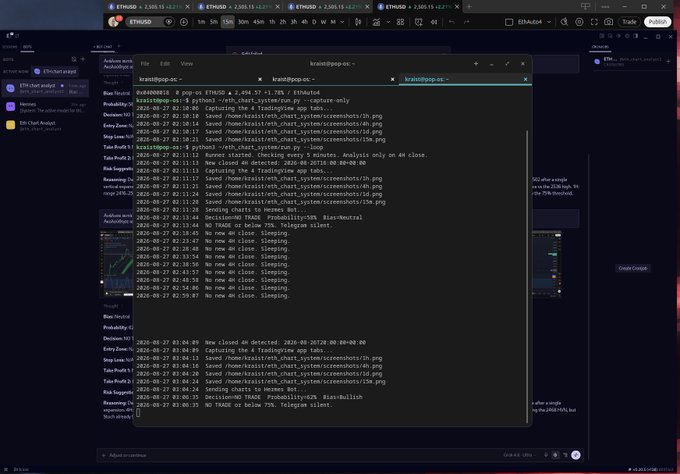
Task: Open the yellow Eth Chart Analyst bot
Action: [46, 126]
